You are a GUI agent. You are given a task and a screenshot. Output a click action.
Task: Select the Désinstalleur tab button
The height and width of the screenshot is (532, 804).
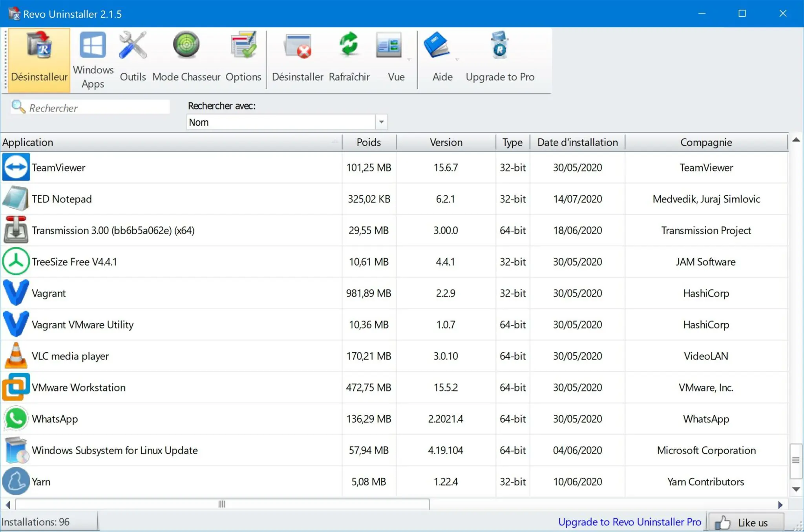pos(39,60)
